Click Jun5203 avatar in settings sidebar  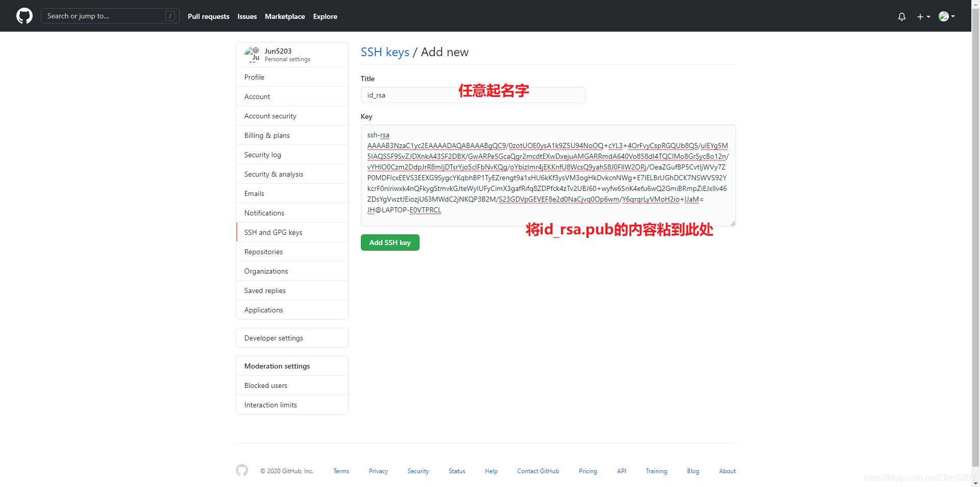click(252, 54)
